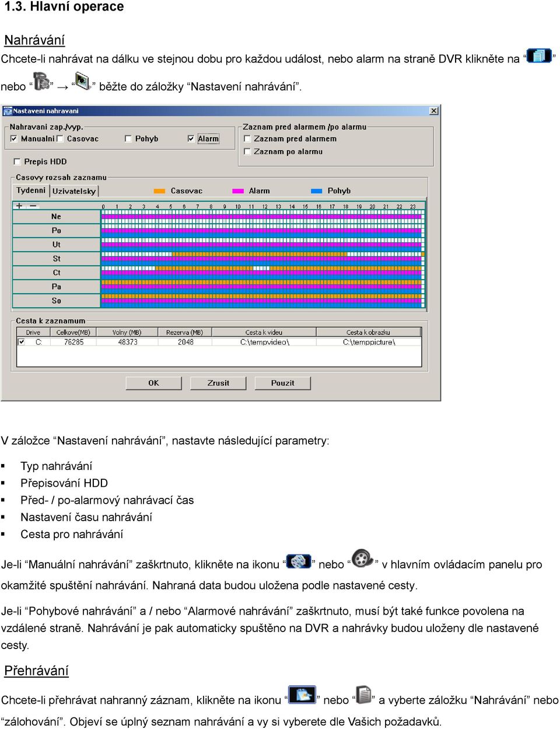
Task: Open the Uzivatelsky tab
Action: tap(74, 191)
